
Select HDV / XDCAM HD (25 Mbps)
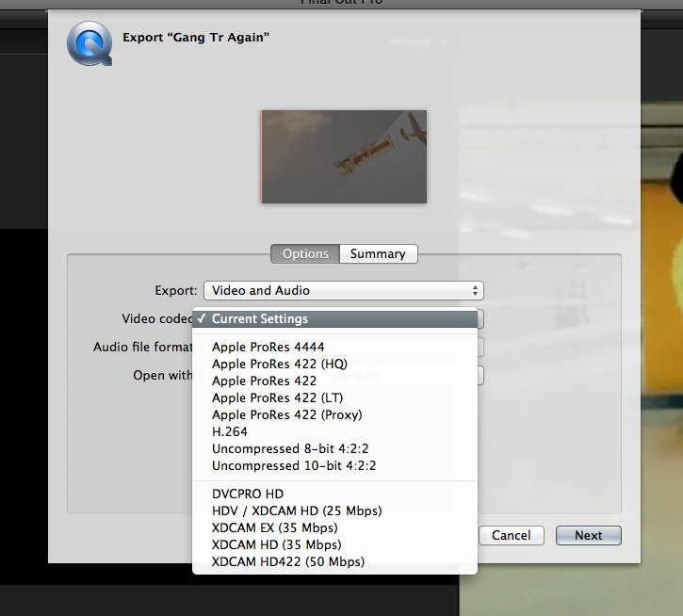335,511
